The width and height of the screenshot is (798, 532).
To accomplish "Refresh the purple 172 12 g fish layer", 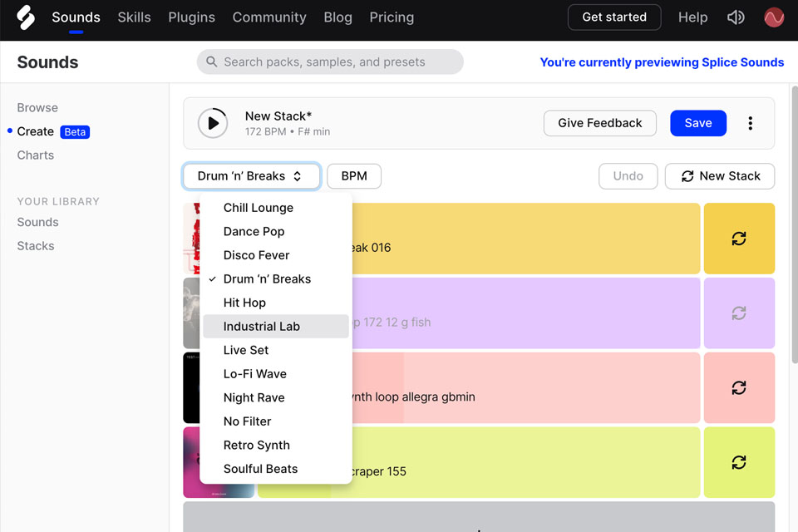I will [739, 313].
